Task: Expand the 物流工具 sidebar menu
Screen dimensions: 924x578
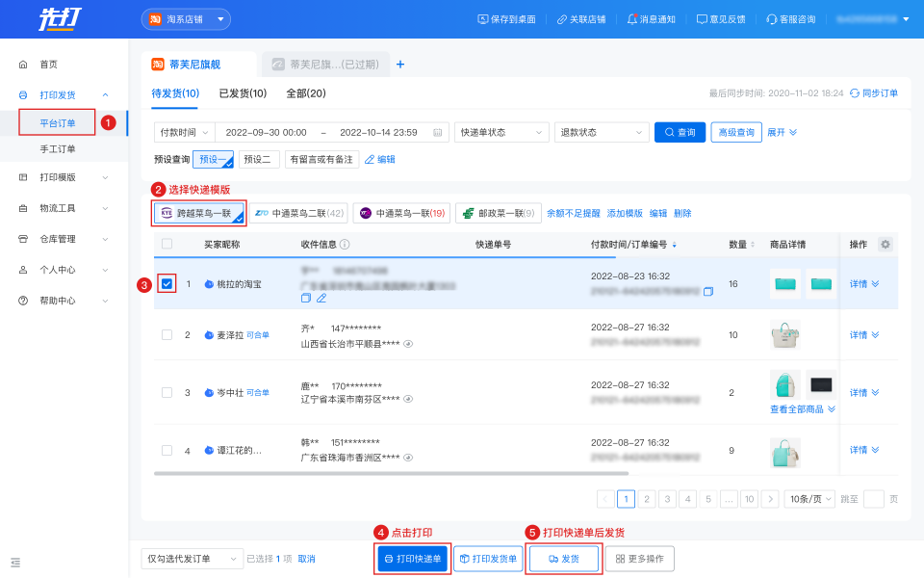Action: (64, 208)
